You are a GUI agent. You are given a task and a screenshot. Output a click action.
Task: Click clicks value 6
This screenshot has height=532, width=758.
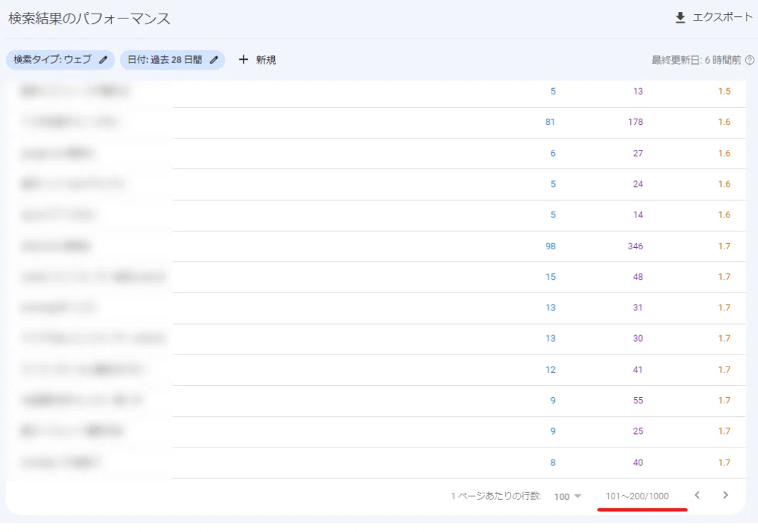pyautogui.click(x=553, y=153)
